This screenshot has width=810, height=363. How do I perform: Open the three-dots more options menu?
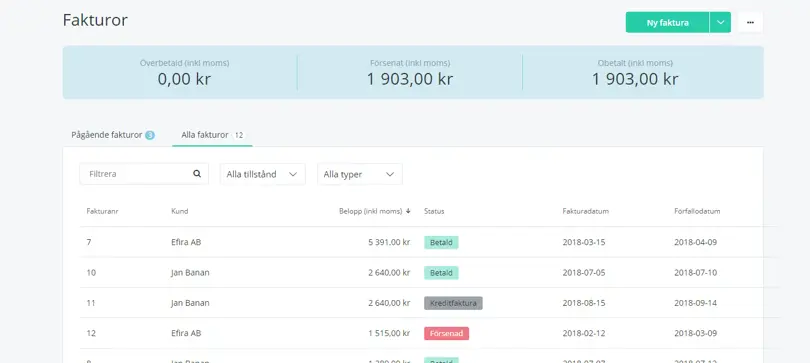750,23
